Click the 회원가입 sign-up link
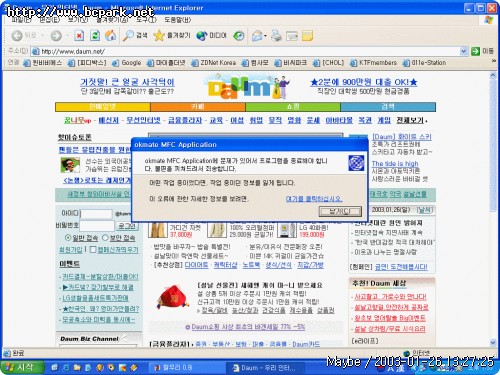 click(x=70, y=250)
